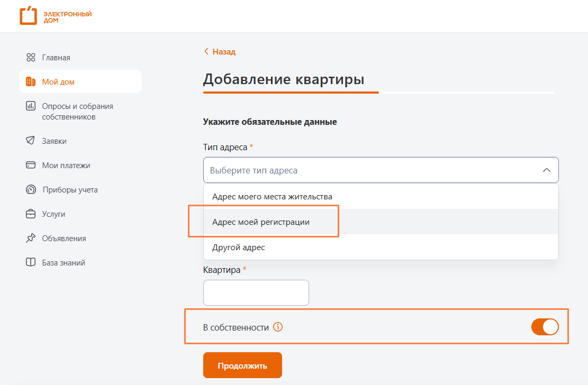Pick the Другой адрес option
588x385 pixels.
pyautogui.click(x=239, y=247)
